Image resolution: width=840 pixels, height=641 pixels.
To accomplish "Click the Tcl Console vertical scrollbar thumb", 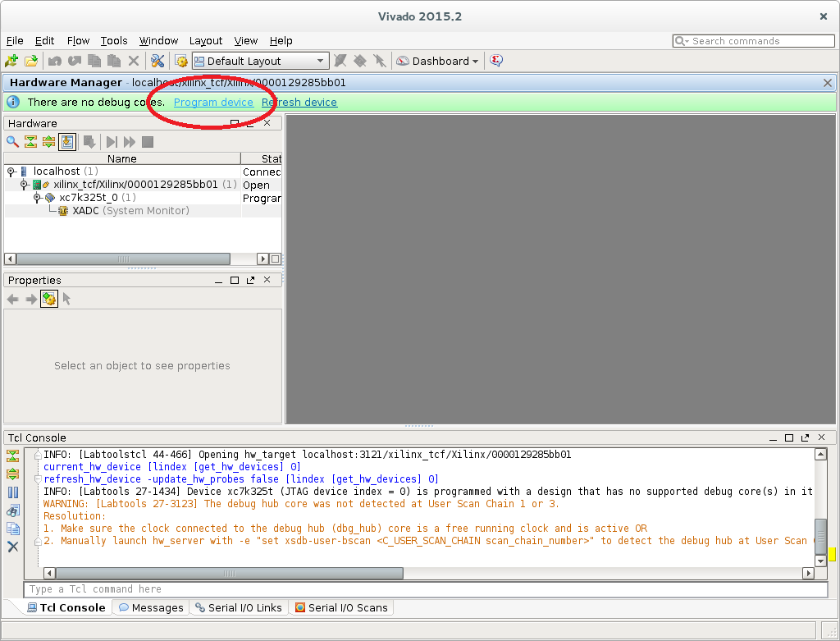I will [x=820, y=537].
